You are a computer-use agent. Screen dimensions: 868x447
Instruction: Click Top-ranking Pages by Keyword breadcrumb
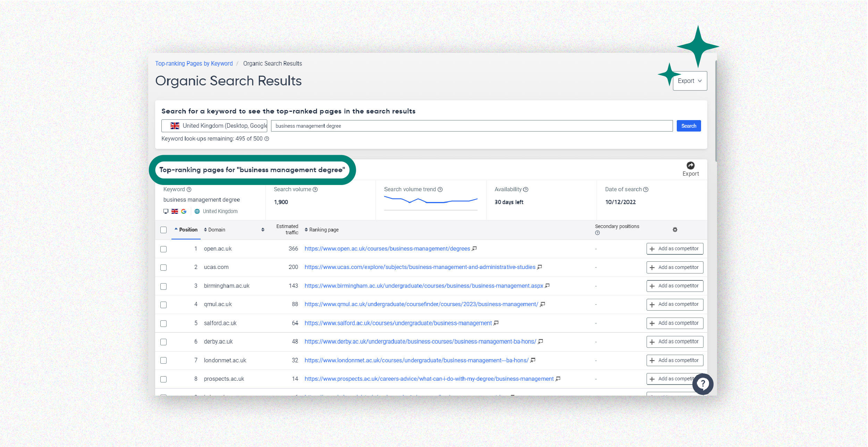tap(194, 63)
